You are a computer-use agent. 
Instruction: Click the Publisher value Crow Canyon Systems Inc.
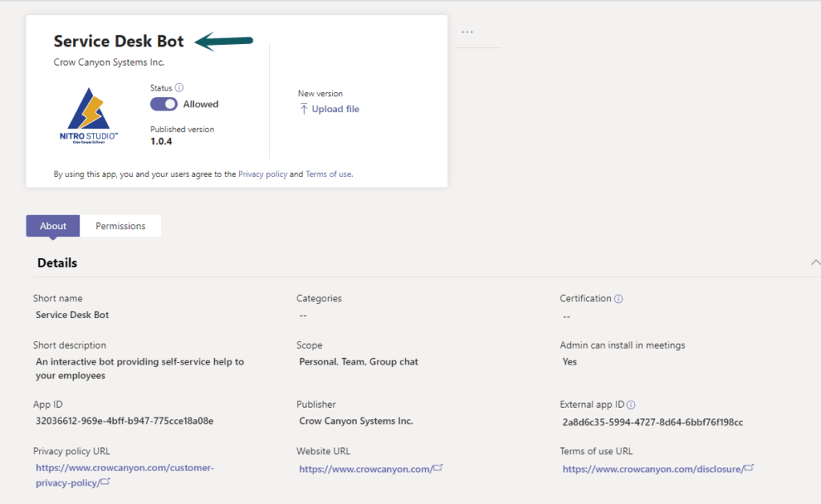pos(356,421)
